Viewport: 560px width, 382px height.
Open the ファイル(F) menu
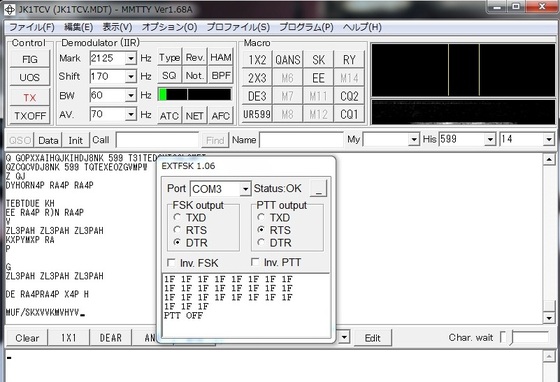(32, 27)
